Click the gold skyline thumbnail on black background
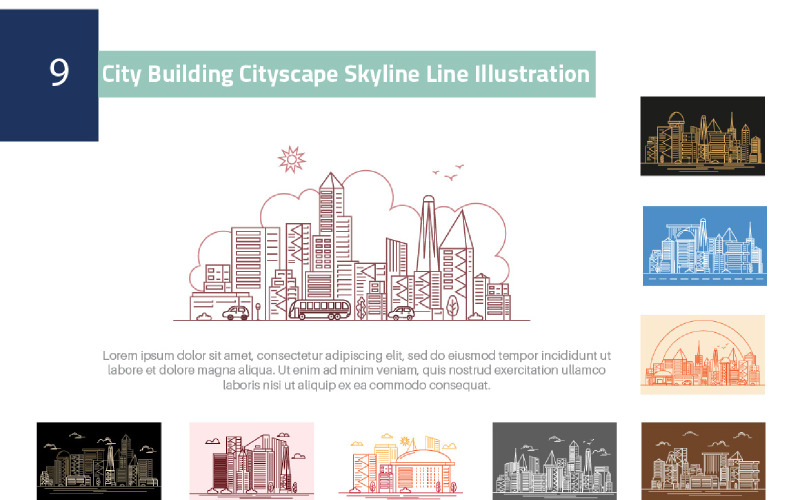 point(703,136)
